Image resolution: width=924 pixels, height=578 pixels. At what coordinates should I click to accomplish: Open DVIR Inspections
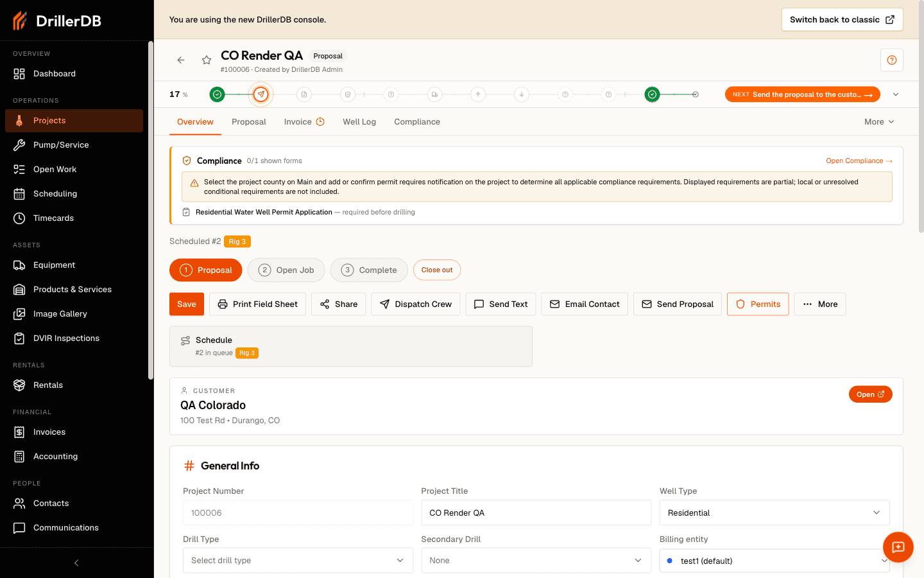[x=74, y=338]
